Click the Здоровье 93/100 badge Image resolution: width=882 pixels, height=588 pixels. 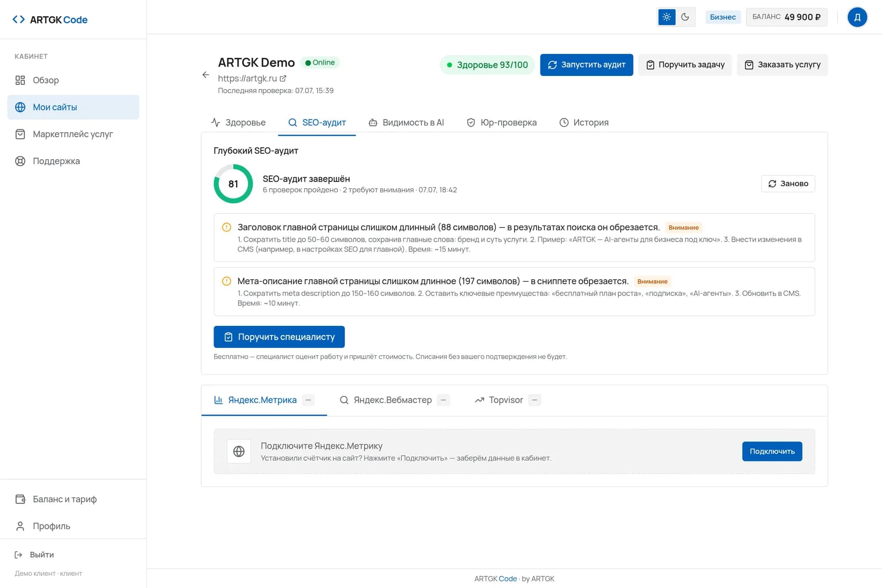coord(487,65)
